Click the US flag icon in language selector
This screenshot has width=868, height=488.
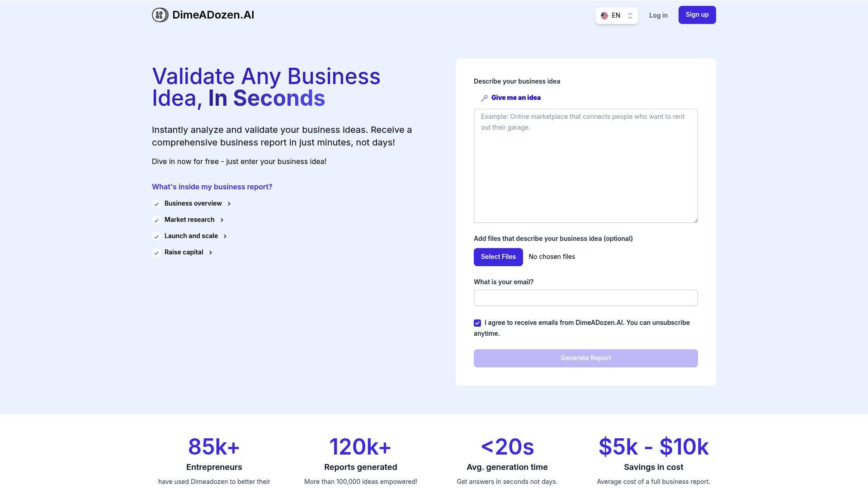click(604, 16)
